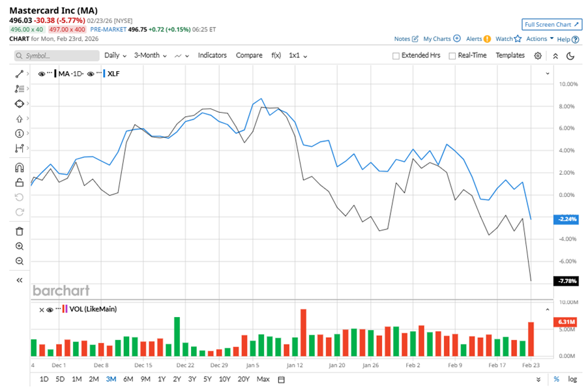588x392 pixels.
Task: Open the Compare menu
Action: (249, 55)
